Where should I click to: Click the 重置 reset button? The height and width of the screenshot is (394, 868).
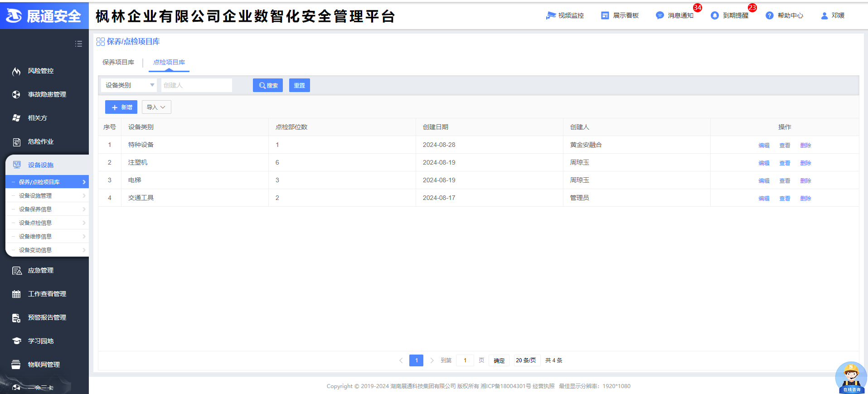[x=300, y=85]
